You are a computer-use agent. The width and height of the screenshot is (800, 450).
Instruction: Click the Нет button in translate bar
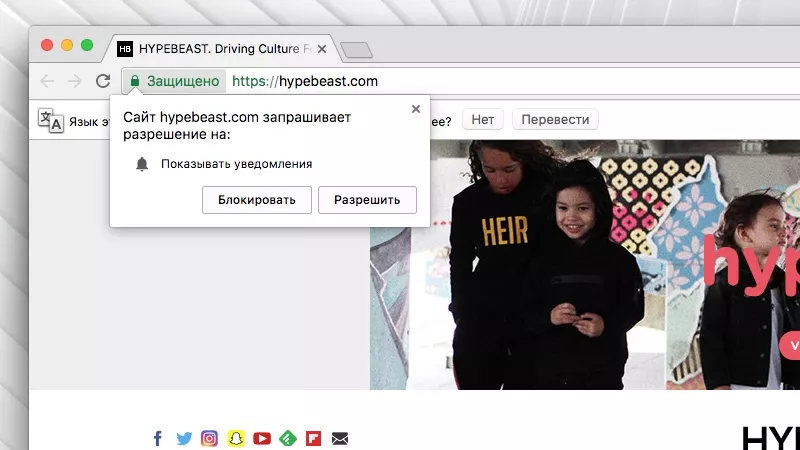pyautogui.click(x=483, y=119)
